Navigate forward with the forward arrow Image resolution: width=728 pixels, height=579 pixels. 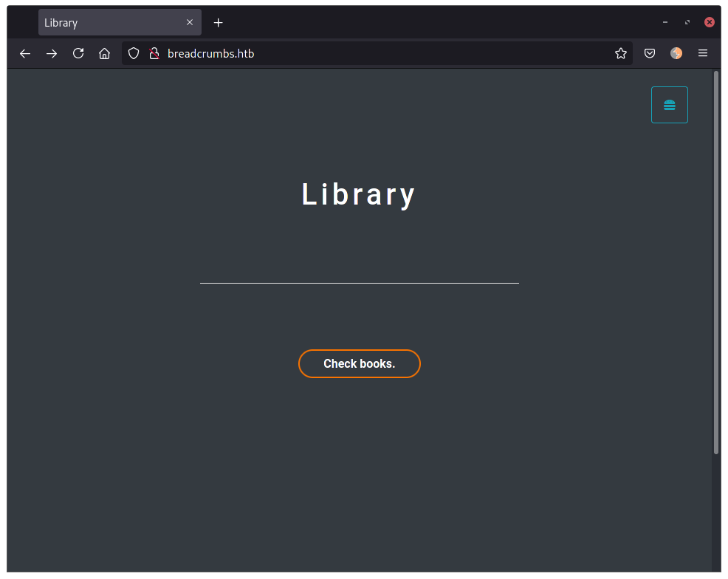tap(51, 53)
